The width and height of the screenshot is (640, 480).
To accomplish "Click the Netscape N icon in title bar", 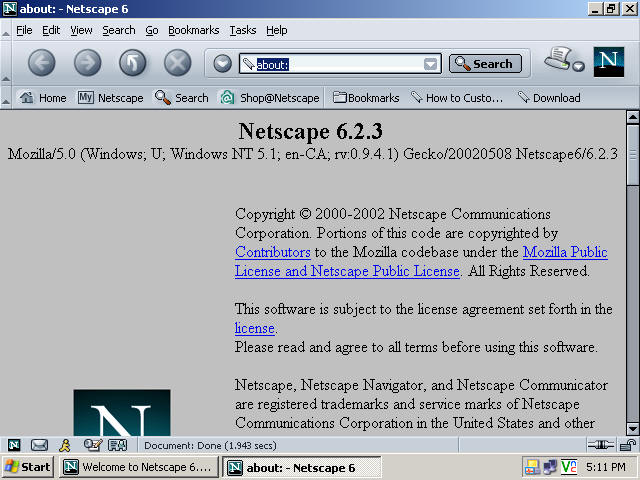I will click(9, 9).
